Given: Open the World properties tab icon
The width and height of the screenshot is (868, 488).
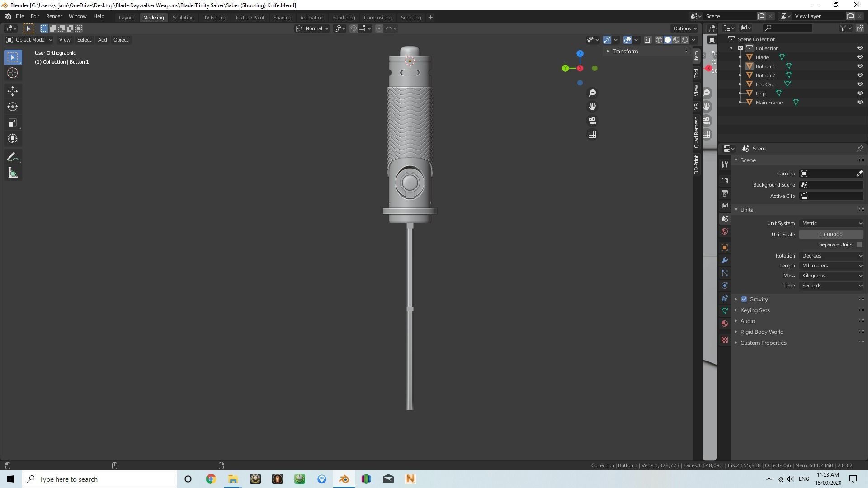Looking at the screenshot, I should point(725,231).
